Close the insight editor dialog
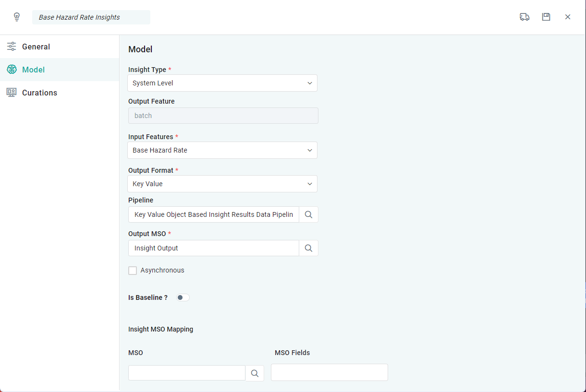This screenshot has height=392, width=586. click(568, 17)
